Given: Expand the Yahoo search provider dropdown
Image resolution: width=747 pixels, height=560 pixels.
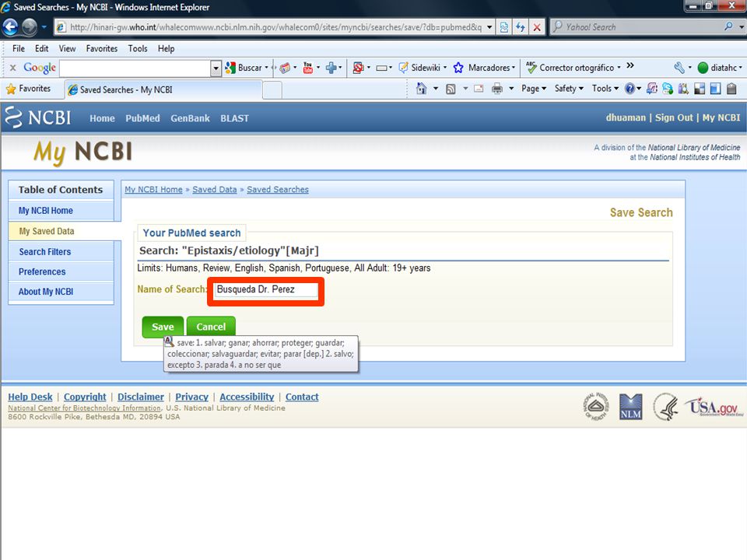Looking at the screenshot, I should tap(741, 27).
